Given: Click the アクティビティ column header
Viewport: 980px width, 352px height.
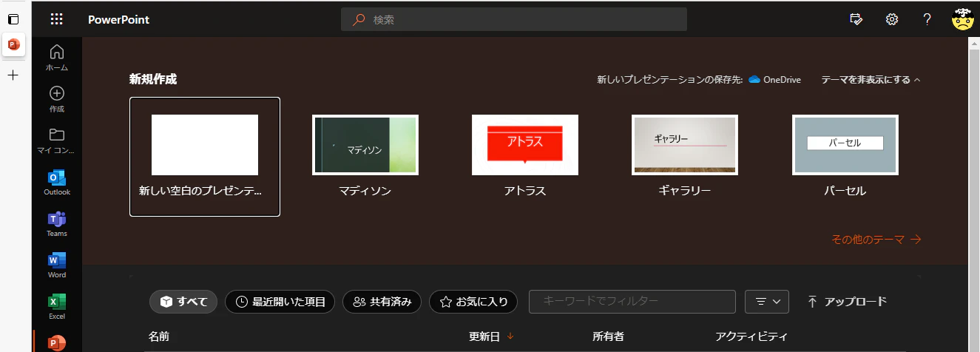Looking at the screenshot, I should tap(751, 336).
